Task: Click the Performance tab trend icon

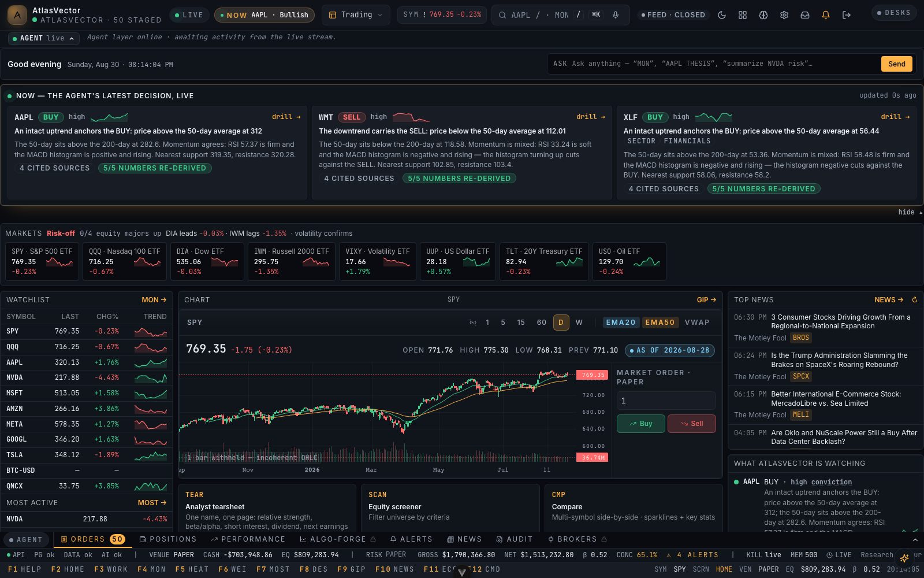Action: pyautogui.click(x=214, y=539)
